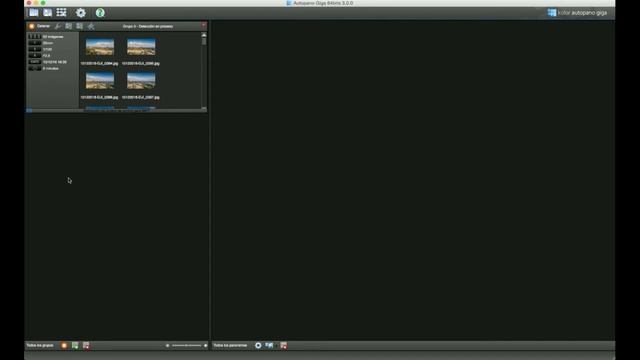Click the orange detect-all icon beside Todos los grupos
Viewport: 640px width, 360px height.
(64, 345)
